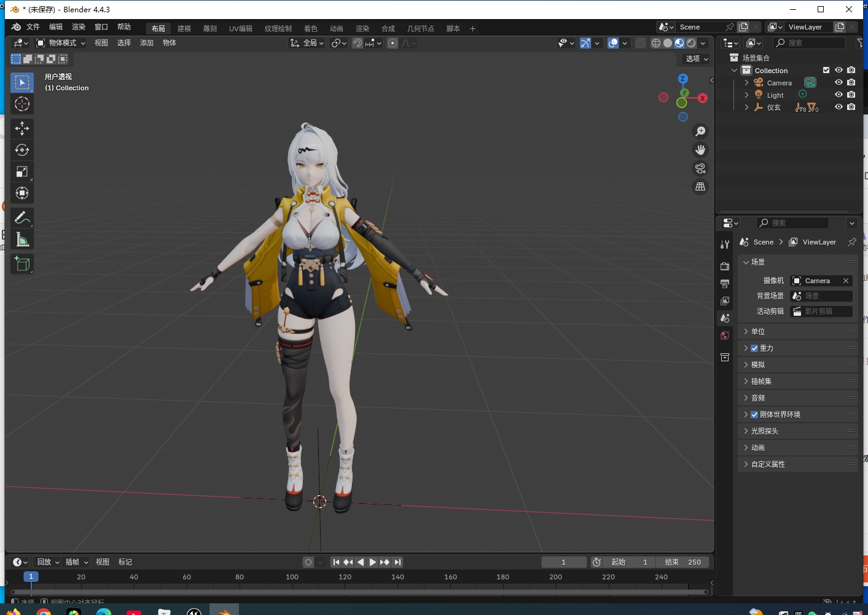
Task: Open the View Layer properties tab
Action: [x=725, y=300]
